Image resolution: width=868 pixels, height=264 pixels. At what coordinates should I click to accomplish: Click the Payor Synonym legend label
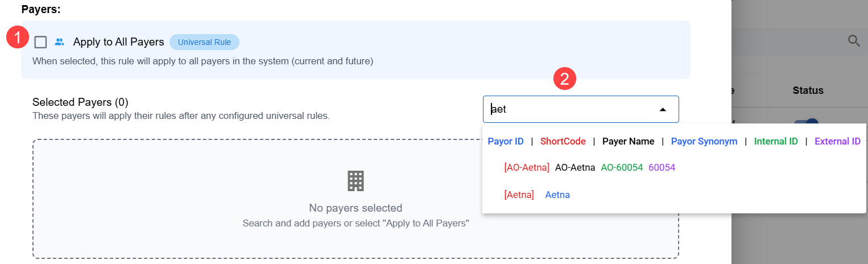(704, 141)
